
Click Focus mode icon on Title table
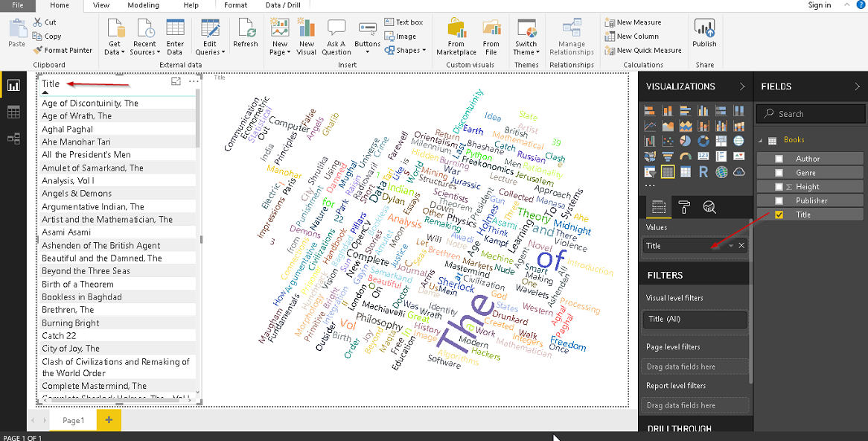click(x=176, y=82)
